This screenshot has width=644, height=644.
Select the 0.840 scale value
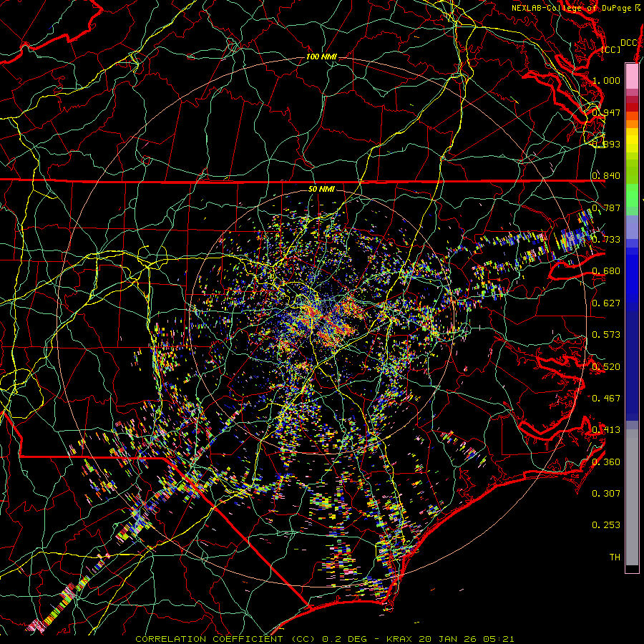606,176
